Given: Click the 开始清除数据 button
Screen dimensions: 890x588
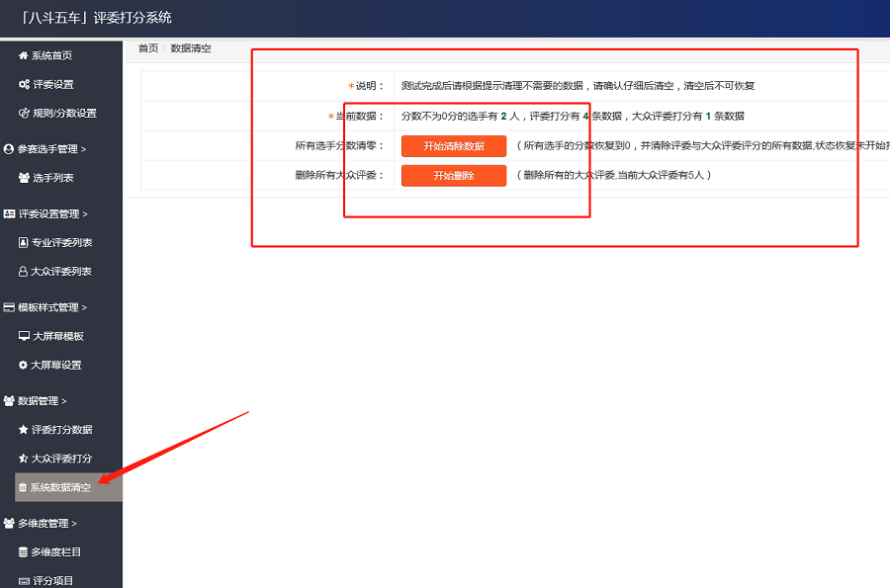Looking at the screenshot, I should [x=454, y=146].
